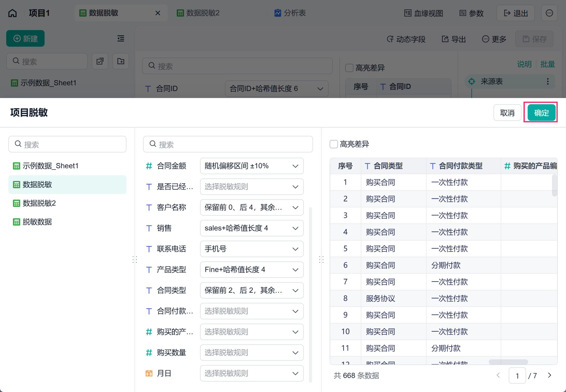
Task: Click the page number input box
Action: (517, 376)
